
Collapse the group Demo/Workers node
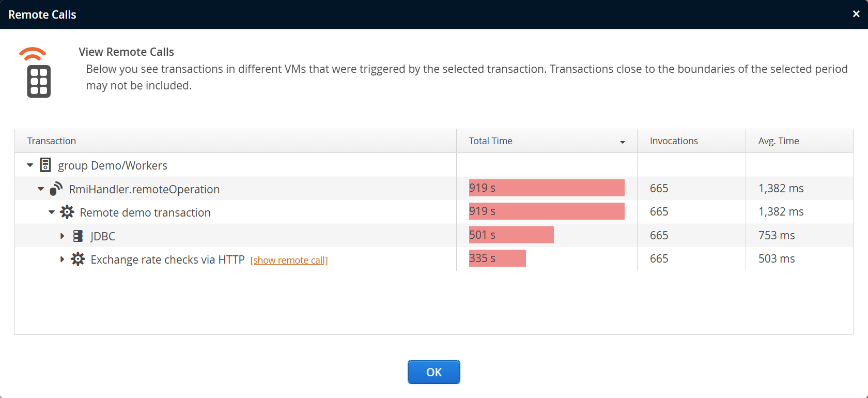30,165
